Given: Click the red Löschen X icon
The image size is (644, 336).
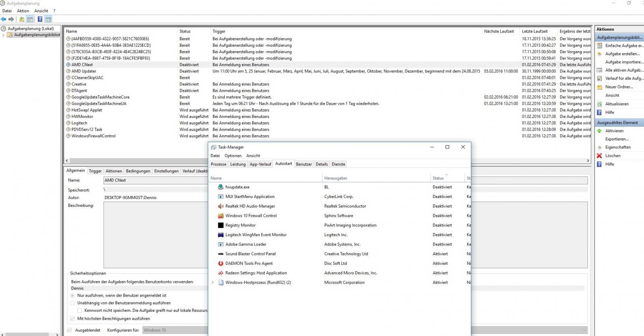Looking at the screenshot, I should click(x=599, y=156).
